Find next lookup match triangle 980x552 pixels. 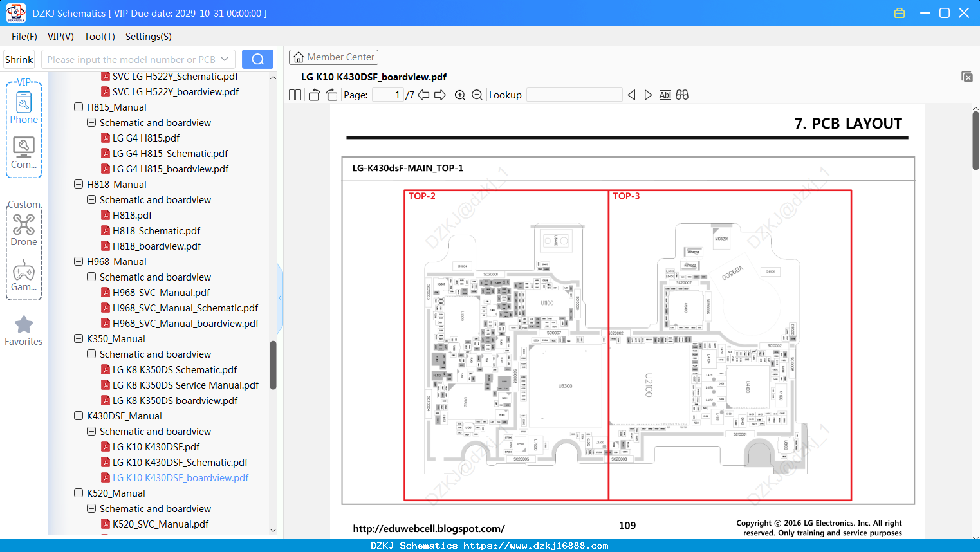click(648, 95)
